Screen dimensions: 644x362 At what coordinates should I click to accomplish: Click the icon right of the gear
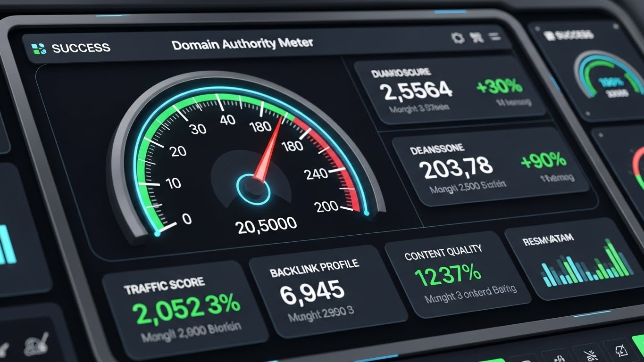(477, 38)
